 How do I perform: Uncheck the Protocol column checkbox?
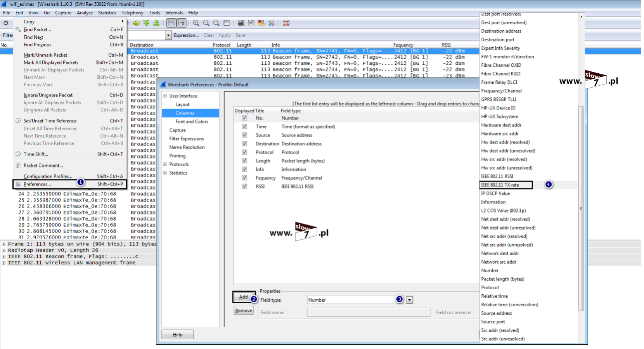(244, 152)
